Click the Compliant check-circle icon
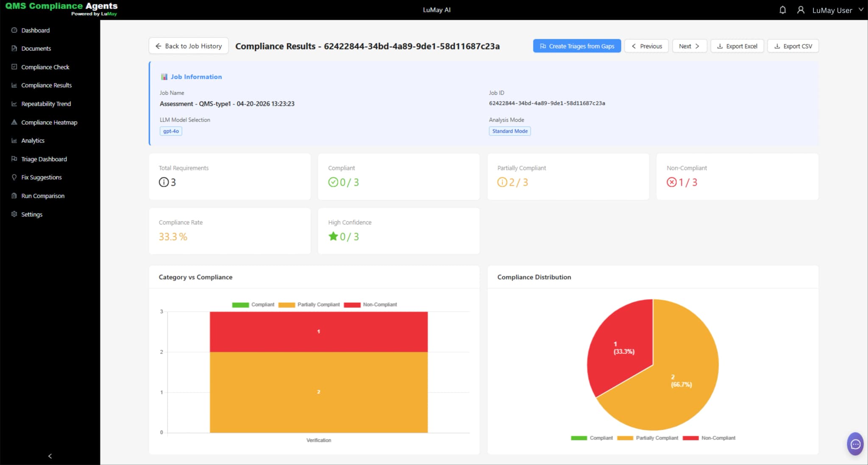This screenshot has width=868, height=465. (x=333, y=182)
